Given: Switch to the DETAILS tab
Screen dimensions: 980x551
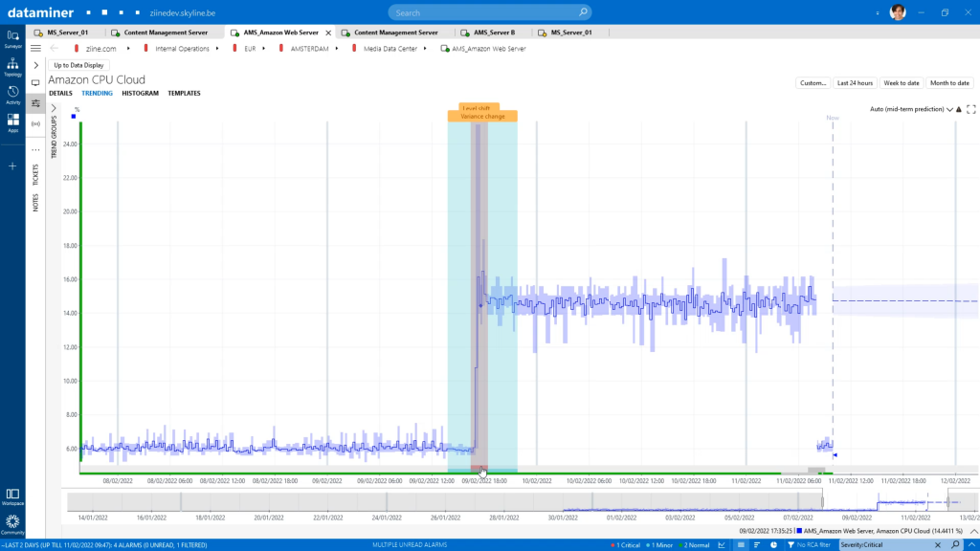Looking at the screenshot, I should tap(60, 93).
